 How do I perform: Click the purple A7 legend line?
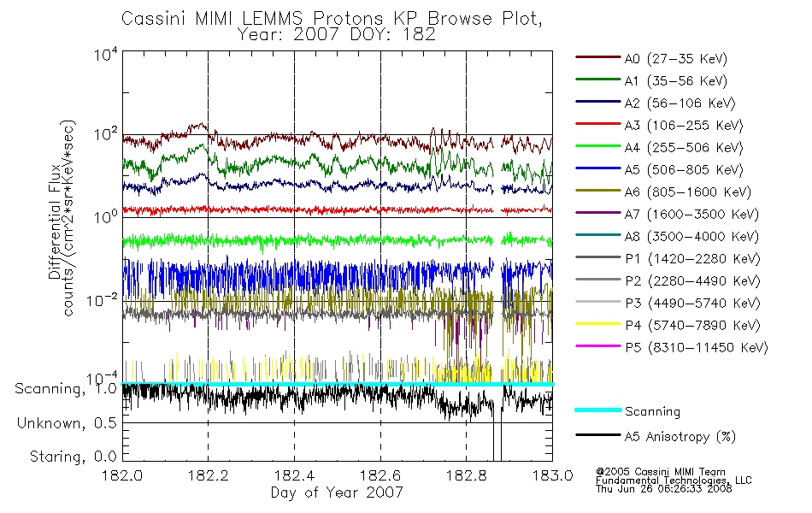pyautogui.click(x=598, y=213)
